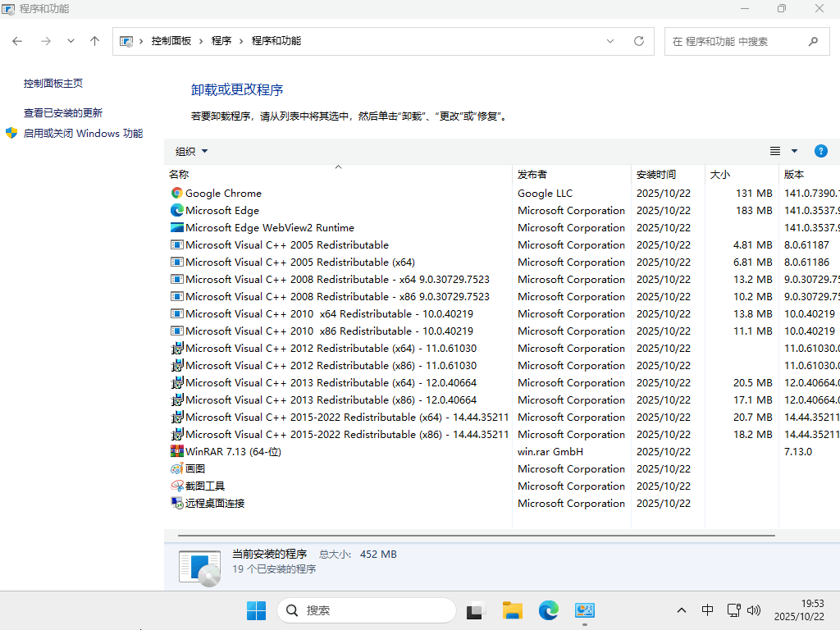Click the 远程桌面连接 icon
The width and height of the screenshot is (840, 630).
(x=176, y=503)
